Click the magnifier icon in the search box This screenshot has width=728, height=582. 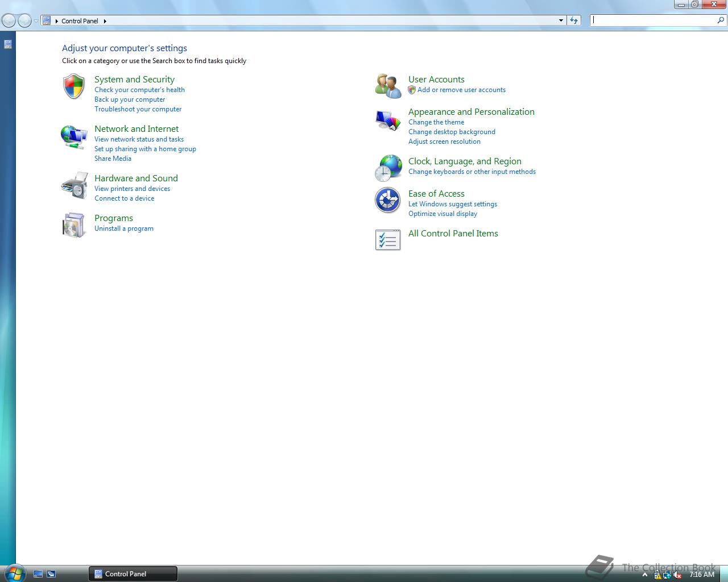[721, 20]
